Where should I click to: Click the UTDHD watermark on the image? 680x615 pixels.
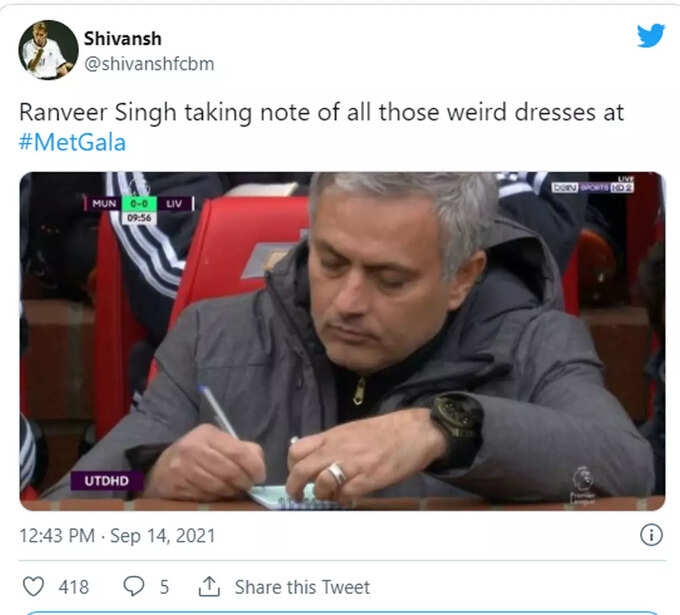pyautogui.click(x=107, y=481)
